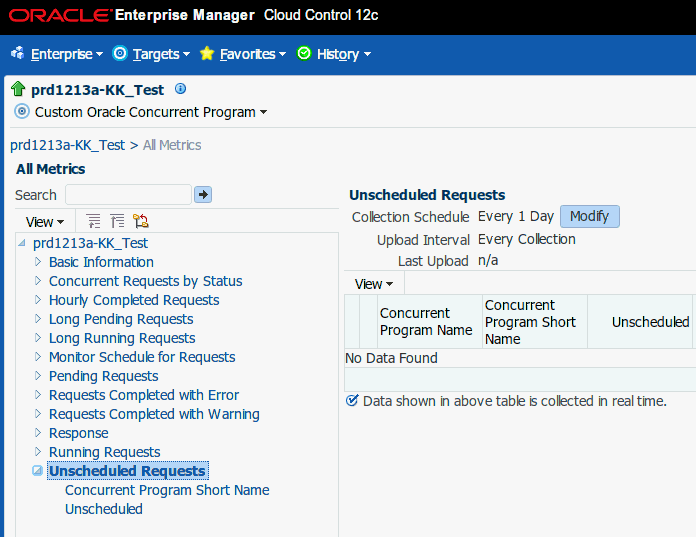
Task: Open the Custom Oracle Concurrent Program dropdown
Action: point(150,112)
